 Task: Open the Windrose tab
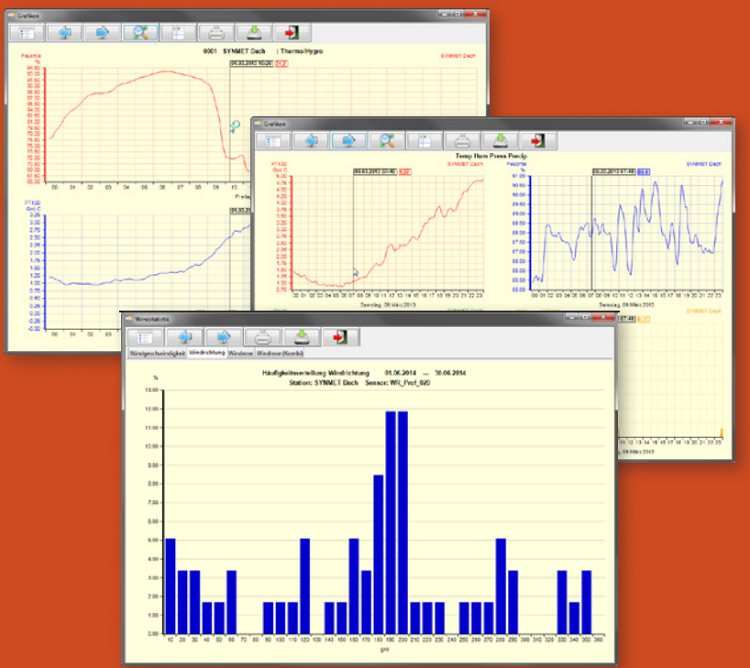click(x=240, y=353)
